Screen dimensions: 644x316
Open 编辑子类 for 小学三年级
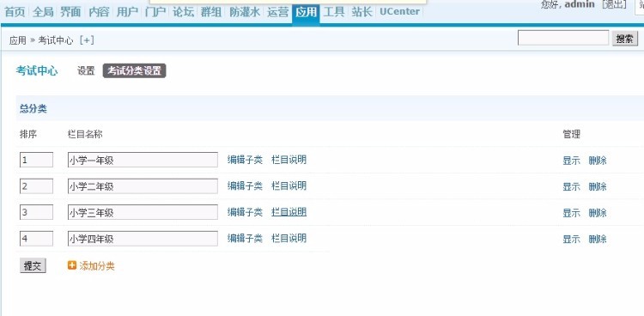pos(245,212)
